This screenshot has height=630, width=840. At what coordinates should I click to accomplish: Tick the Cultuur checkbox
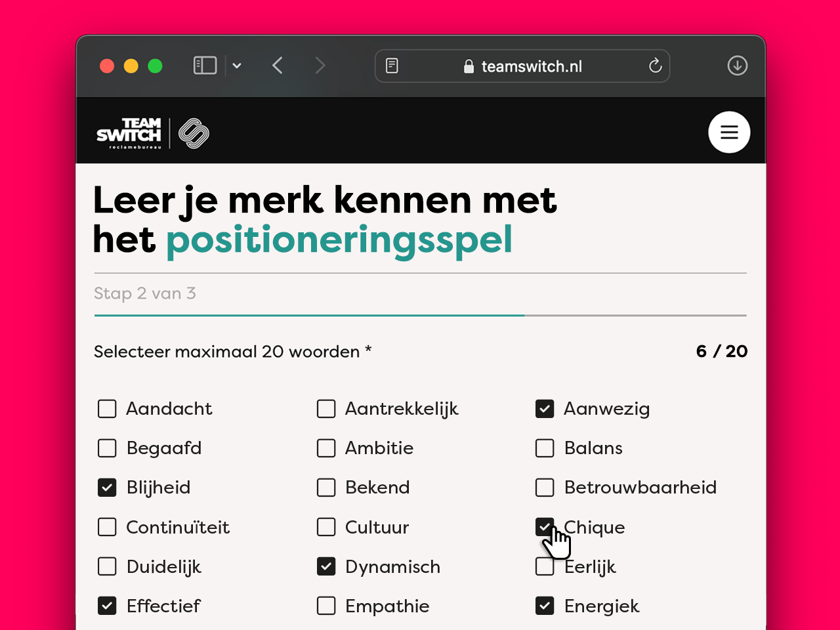(326, 527)
